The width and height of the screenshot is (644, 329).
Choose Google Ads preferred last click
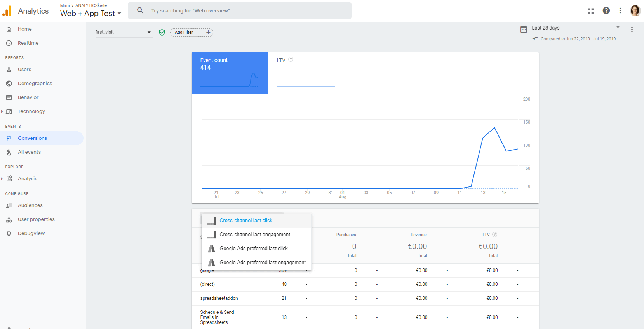point(254,249)
